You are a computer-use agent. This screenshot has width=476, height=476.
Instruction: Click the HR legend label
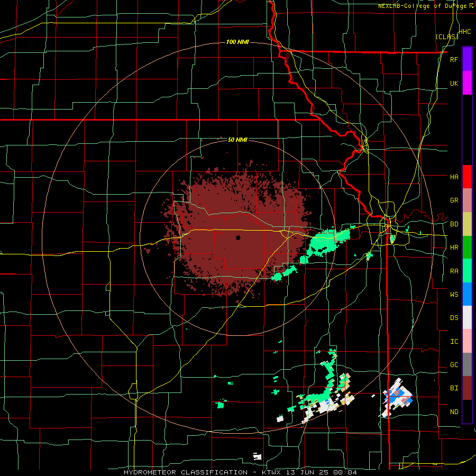(454, 248)
